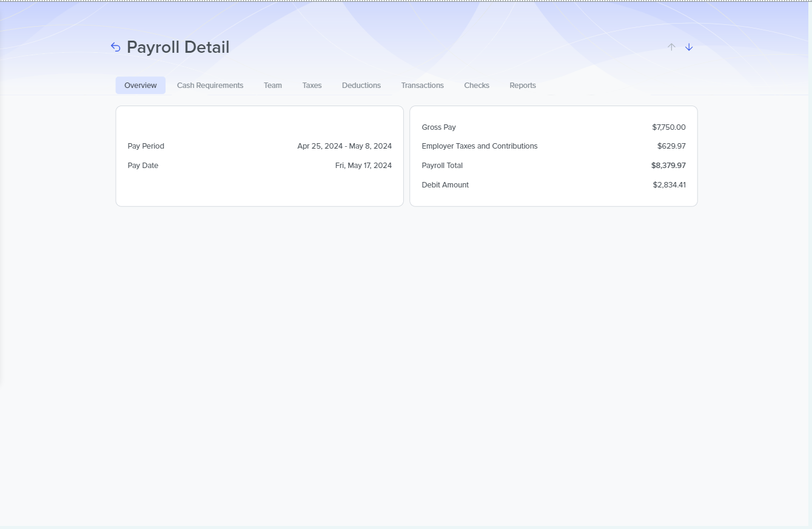Switch to the Deductions tab
The height and width of the screenshot is (529, 812).
(x=361, y=86)
